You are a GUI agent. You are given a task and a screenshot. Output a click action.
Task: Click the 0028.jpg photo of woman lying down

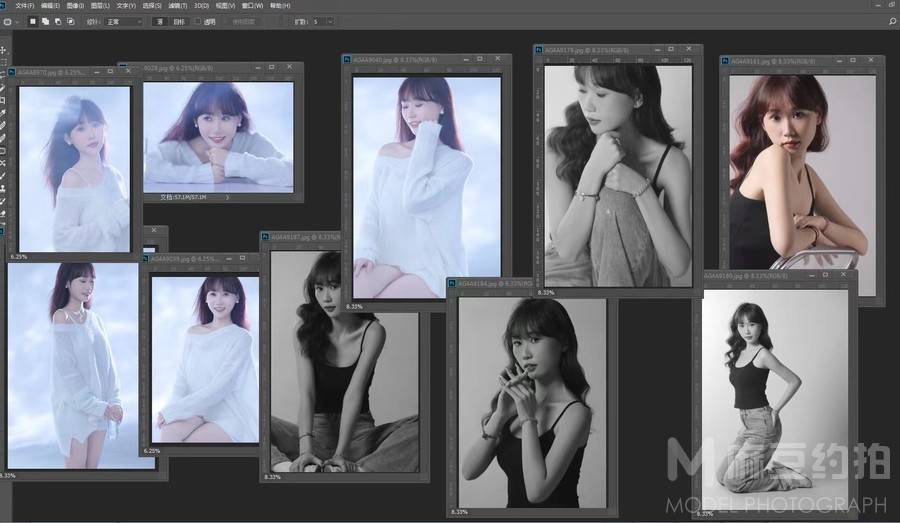click(218, 137)
